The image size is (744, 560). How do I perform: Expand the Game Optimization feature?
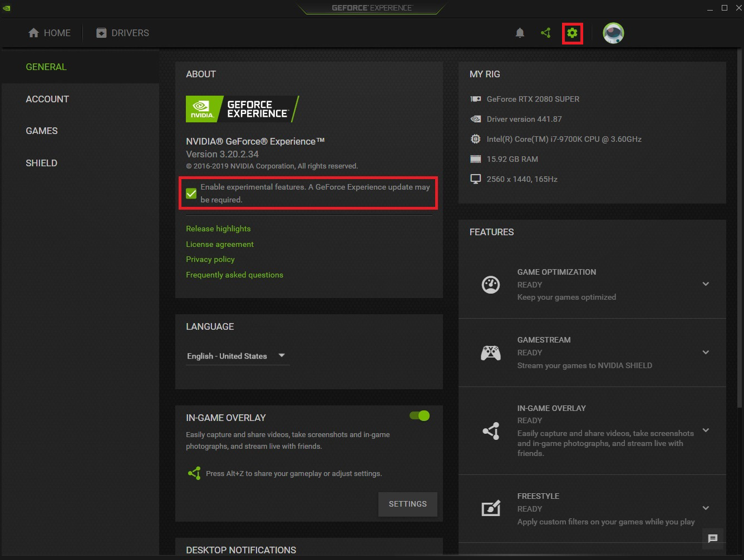tap(706, 284)
